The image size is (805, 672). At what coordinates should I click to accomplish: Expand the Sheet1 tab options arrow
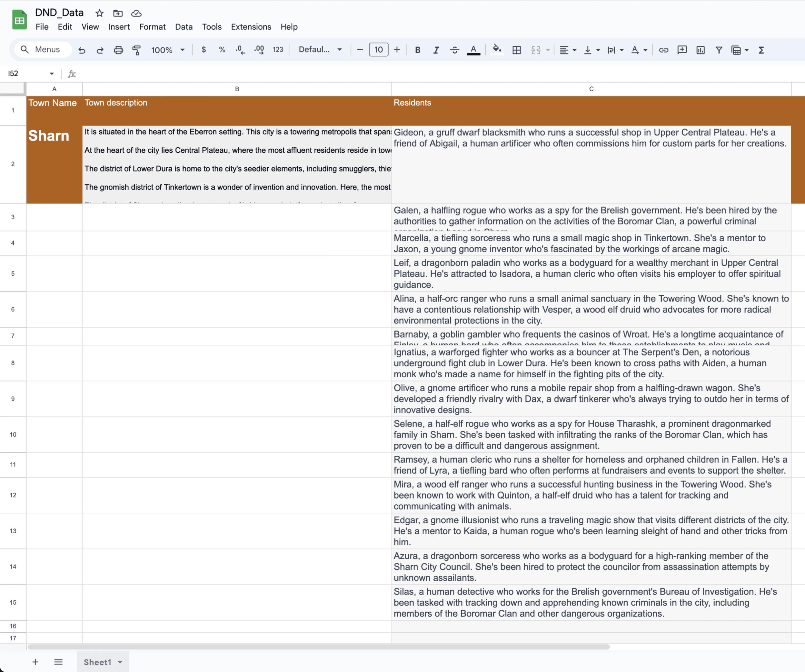pos(120,662)
